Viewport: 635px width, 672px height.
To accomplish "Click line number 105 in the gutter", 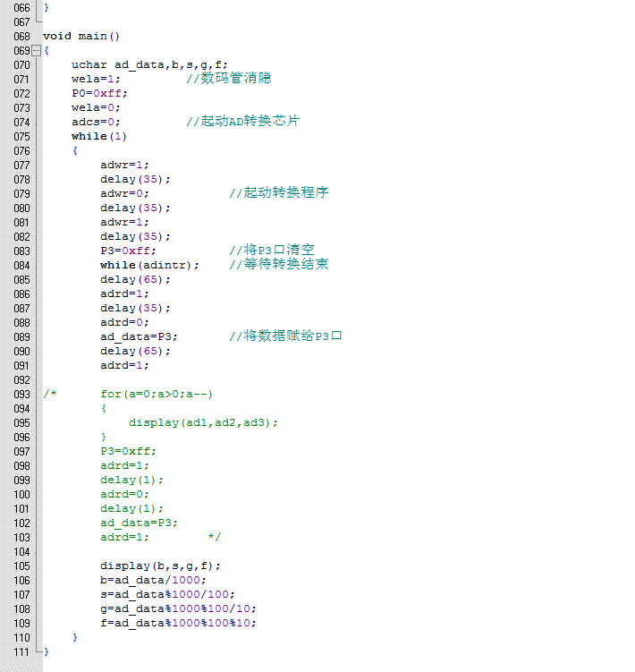I will click(x=21, y=566).
